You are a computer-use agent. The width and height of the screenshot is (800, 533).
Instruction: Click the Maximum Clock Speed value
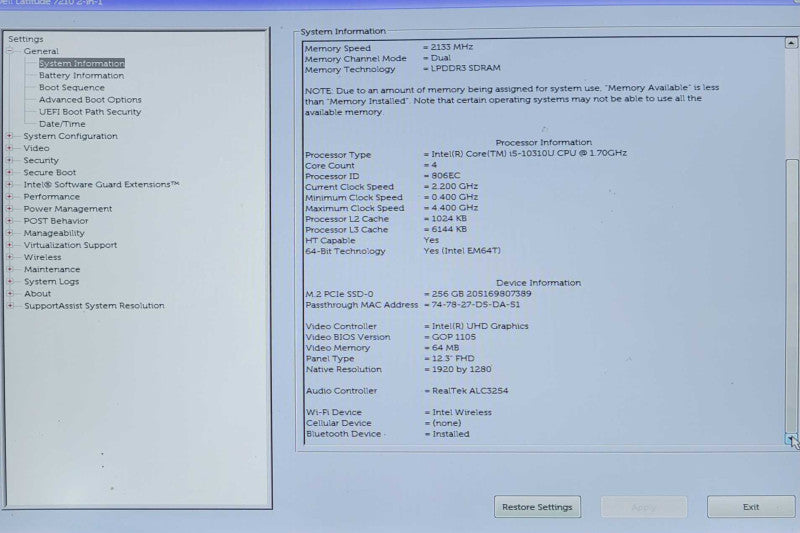(455, 208)
